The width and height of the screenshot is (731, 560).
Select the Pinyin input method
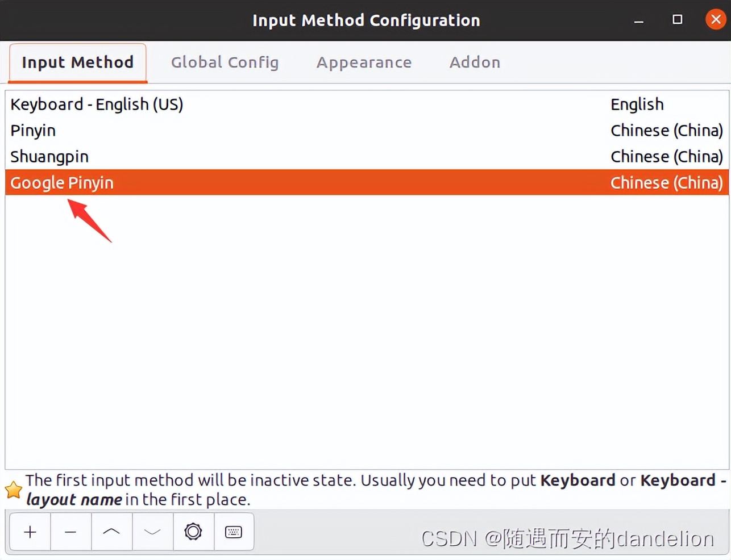pos(33,130)
